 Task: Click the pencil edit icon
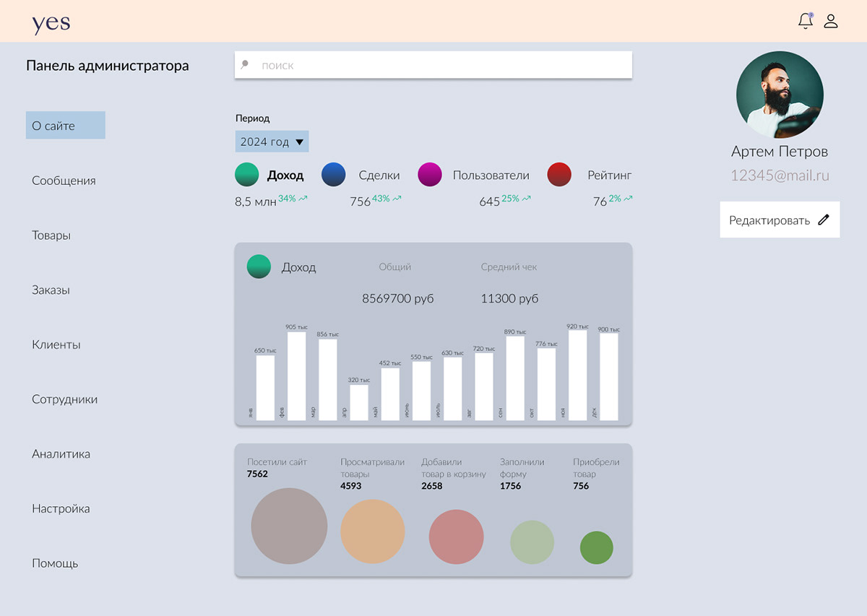824,220
